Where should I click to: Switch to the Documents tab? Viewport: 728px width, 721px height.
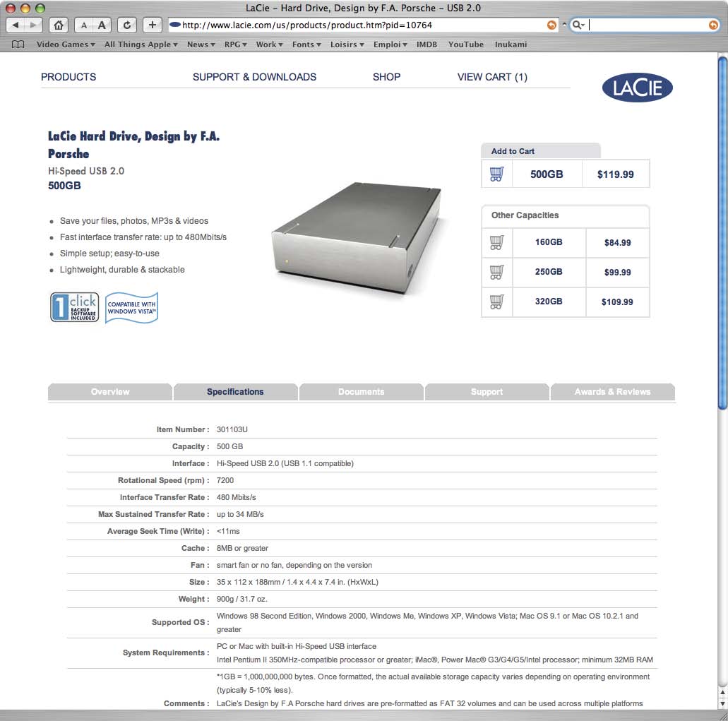pos(362,392)
